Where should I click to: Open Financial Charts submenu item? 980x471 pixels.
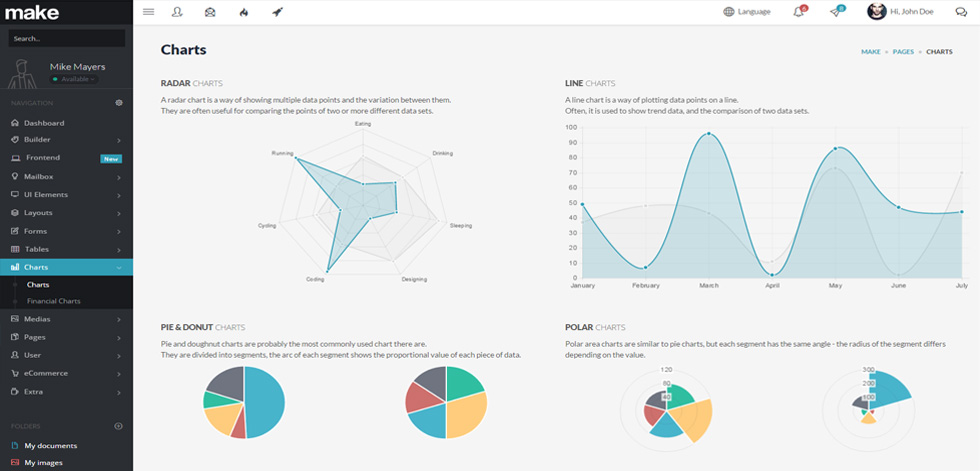(x=54, y=301)
